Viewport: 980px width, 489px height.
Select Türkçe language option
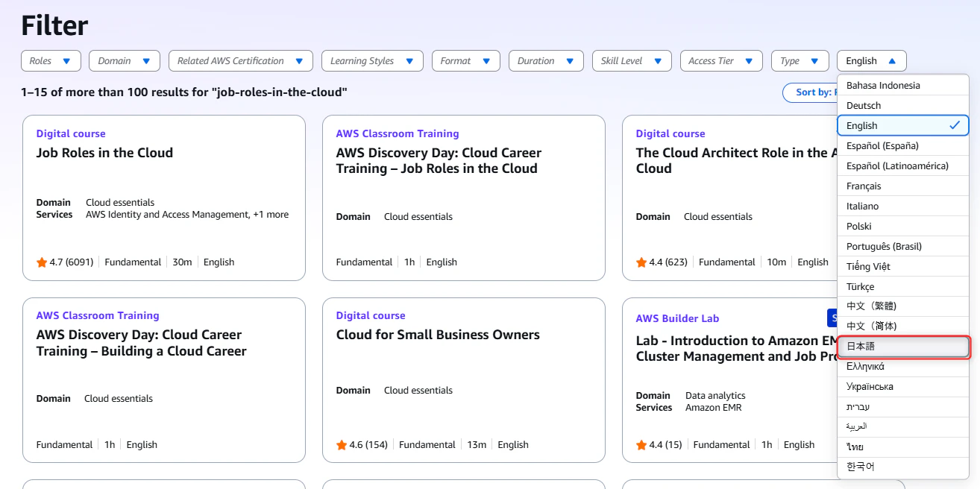[x=903, y=286]
